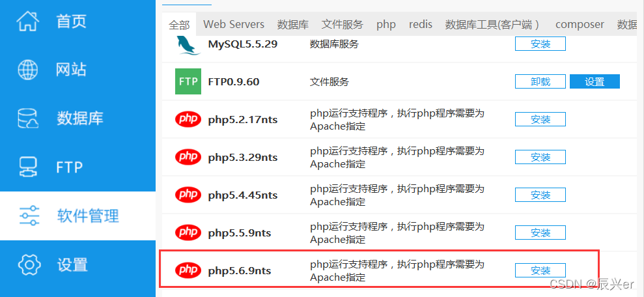Install php5.4.45nts with 安装 button
Screen dimensions: 644x297
pos(540,195)
